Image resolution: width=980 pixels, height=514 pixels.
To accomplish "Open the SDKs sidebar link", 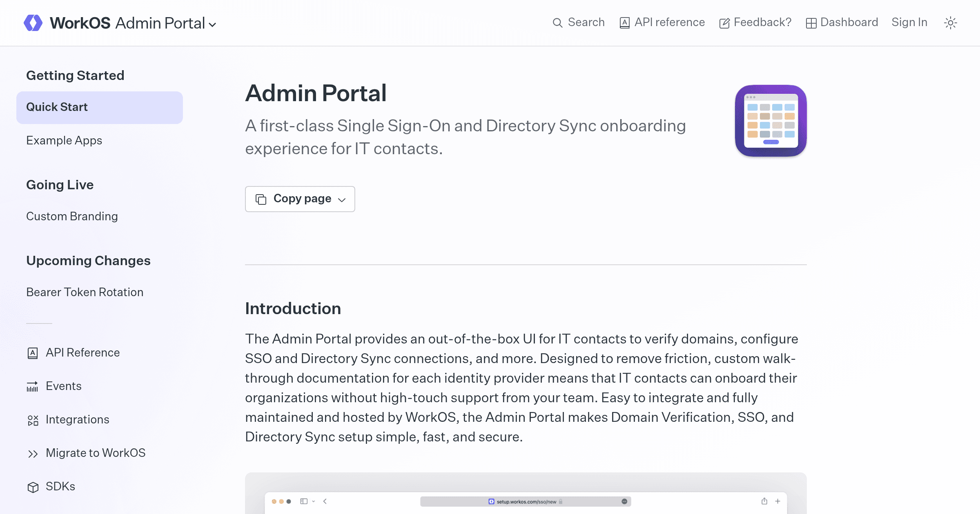I will [60, 486].
